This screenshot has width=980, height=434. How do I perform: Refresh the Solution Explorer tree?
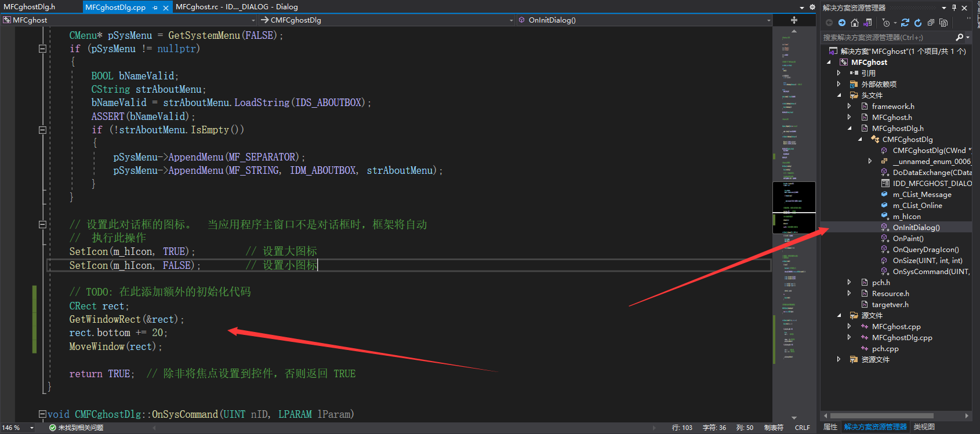coord(918,23)
